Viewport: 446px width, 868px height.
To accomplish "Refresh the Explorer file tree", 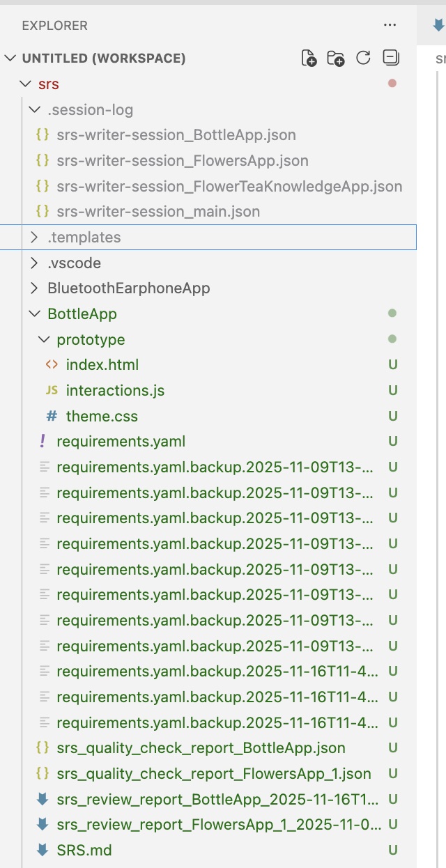I will tap(363, 58).
